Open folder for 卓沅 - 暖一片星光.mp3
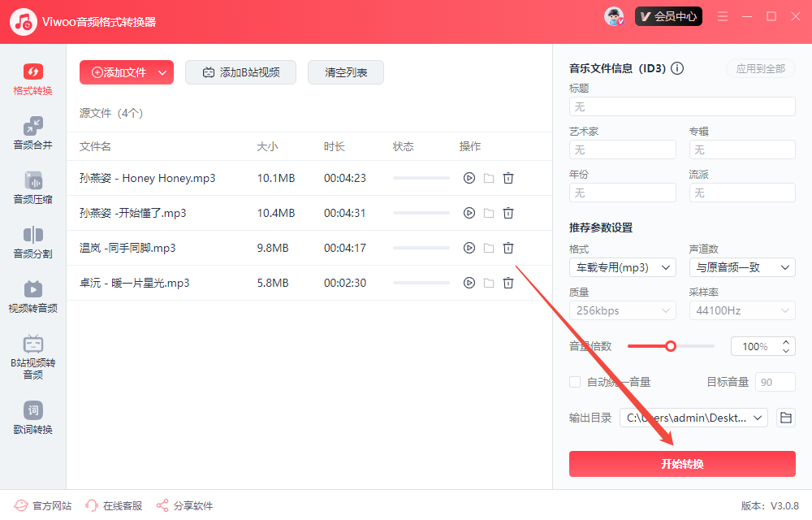 point(489,283)
